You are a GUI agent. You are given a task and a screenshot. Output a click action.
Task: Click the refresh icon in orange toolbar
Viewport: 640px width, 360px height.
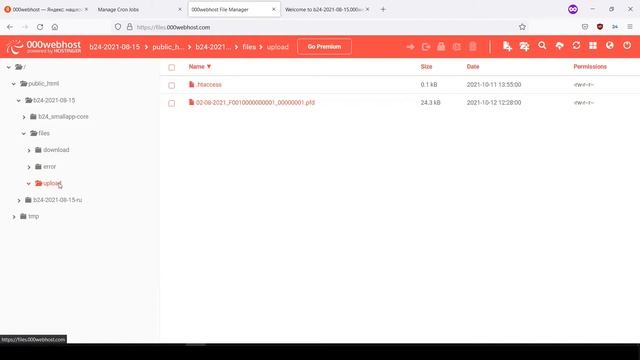[576, 45]
